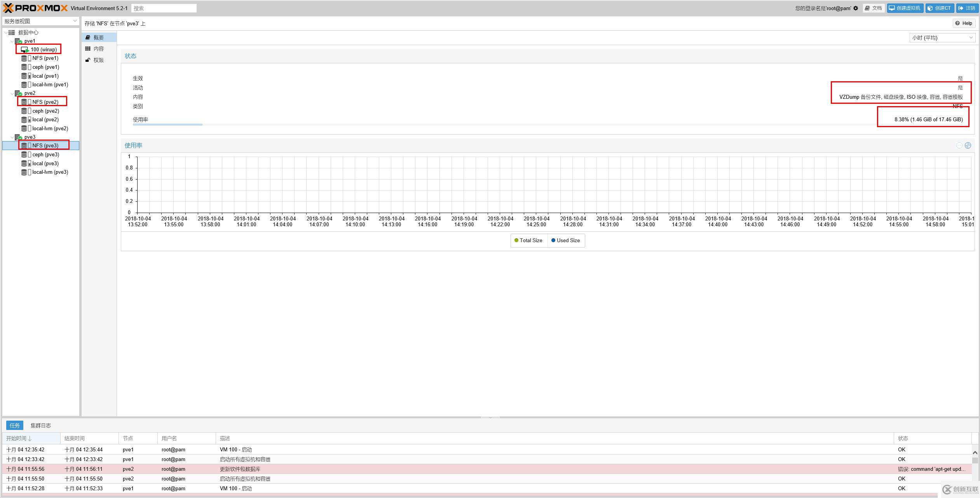The width and height of the screenshot is (980, 498).
Task: Click the zoom-out minus icon on usage chart
Action: [x=959, y=145]
